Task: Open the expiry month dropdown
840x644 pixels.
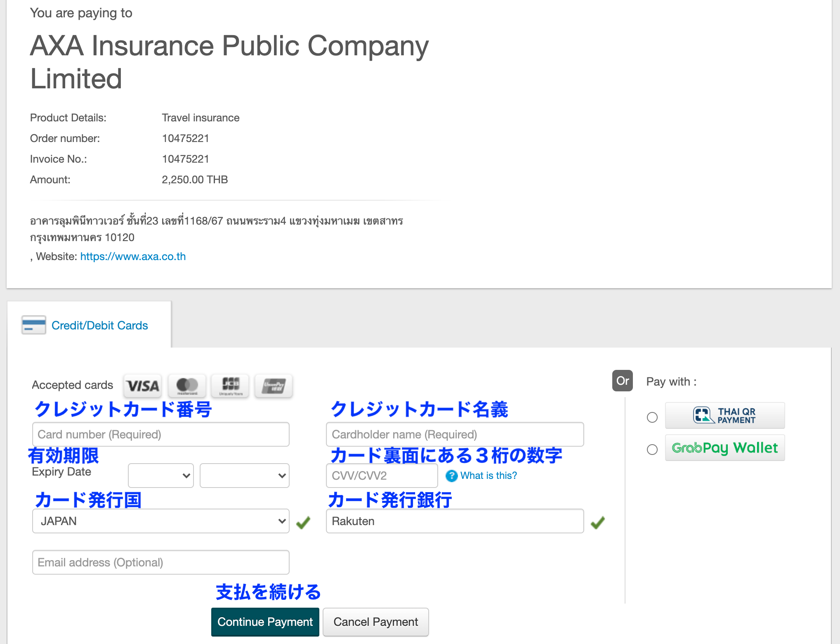Action: [161, 476]
